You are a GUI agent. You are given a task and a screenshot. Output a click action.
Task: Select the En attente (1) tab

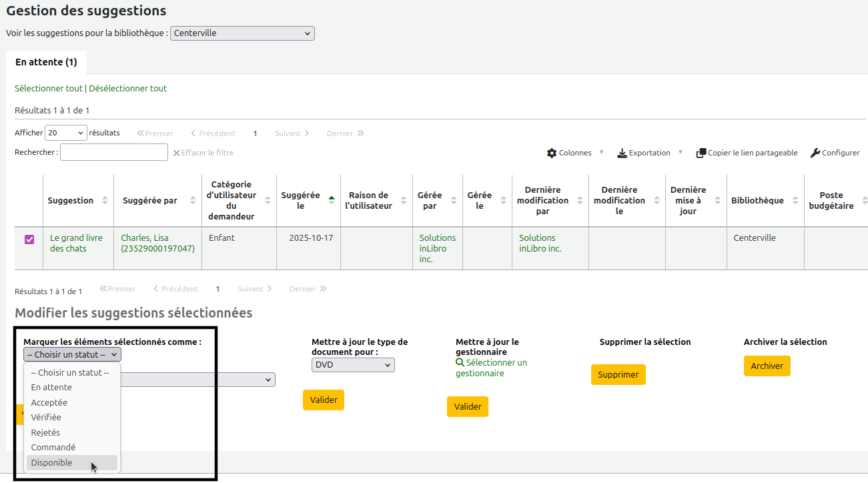click(46, 62)
